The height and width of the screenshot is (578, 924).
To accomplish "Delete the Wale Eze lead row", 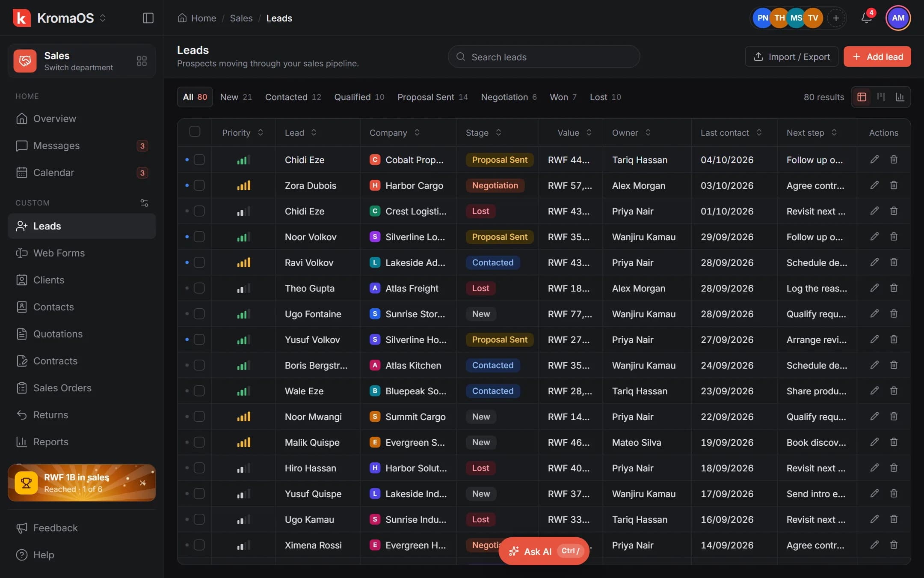I will pyautogui.click(x=894, y=391).
